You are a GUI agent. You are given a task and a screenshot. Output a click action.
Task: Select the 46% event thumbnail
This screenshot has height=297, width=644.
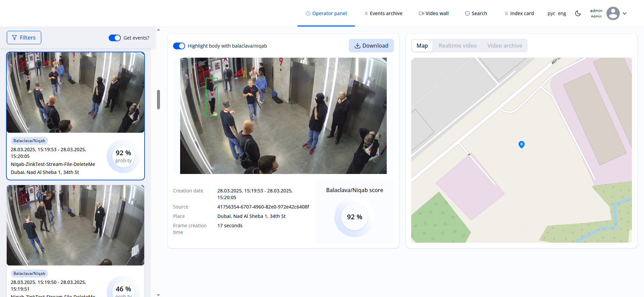[75, 225]
